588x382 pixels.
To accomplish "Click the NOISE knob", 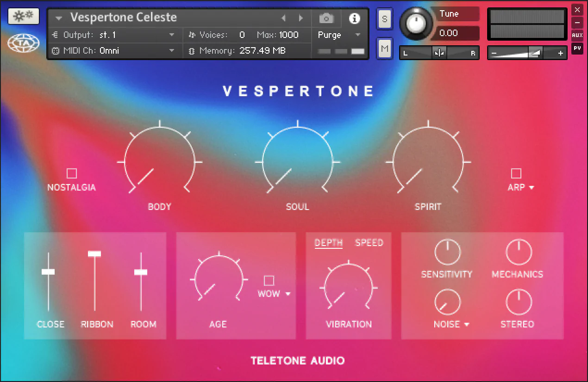I will [448, 302].
